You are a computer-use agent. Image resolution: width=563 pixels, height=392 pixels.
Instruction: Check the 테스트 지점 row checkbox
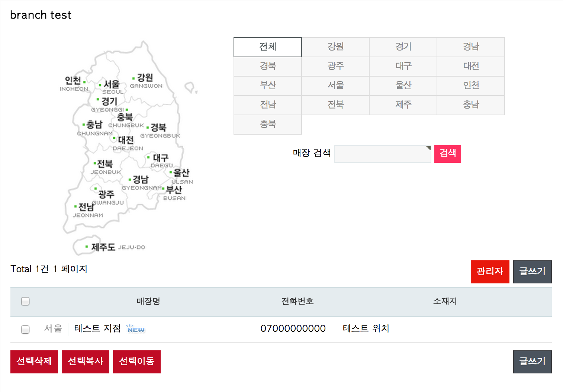(25, 329)
